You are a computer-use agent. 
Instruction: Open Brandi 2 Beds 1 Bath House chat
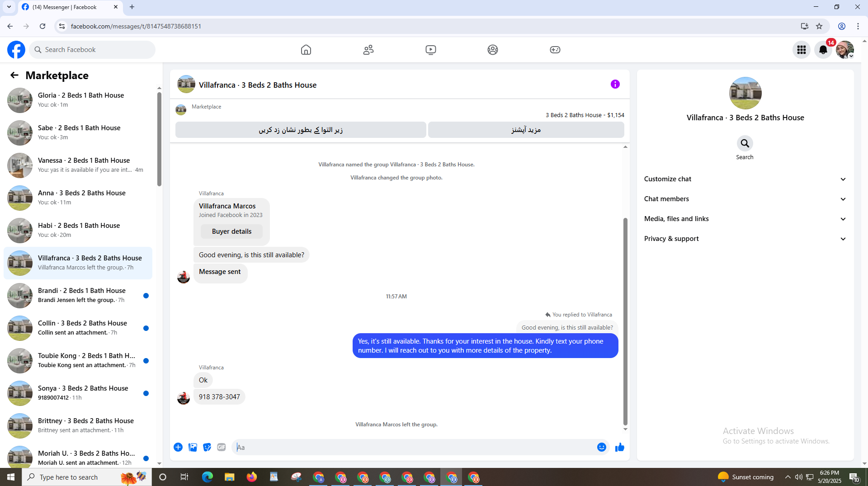[78, 295]
